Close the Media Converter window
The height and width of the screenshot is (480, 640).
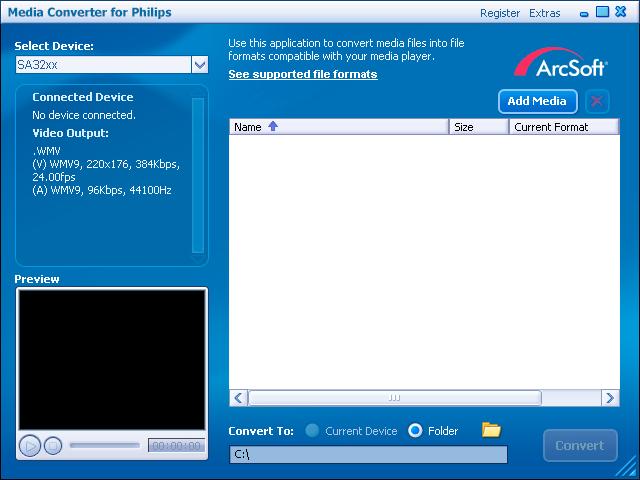[x=620, y=11]
